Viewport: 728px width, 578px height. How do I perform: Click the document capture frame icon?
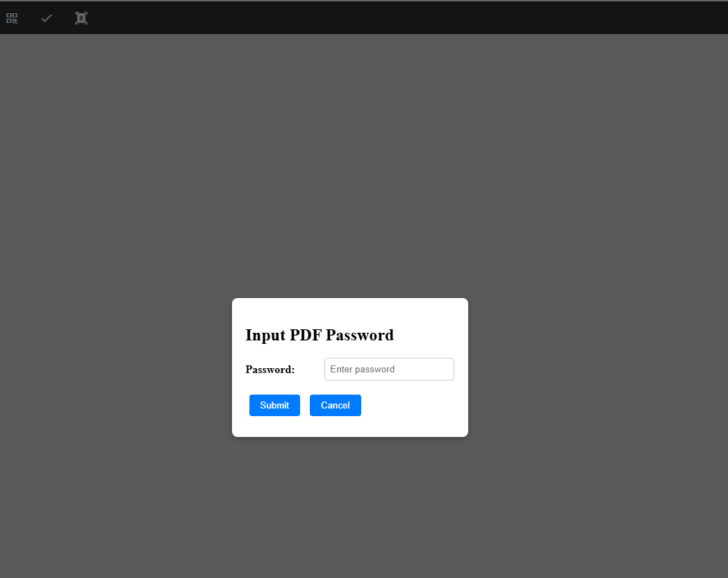[81, 18]
